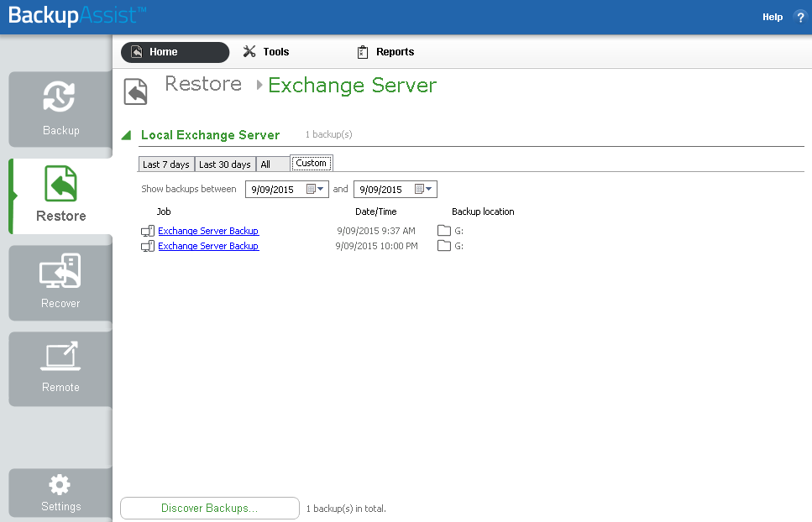The image size is (812, 522).
Task: Filter backups to Last 30 days
Action: click(225, 164)
